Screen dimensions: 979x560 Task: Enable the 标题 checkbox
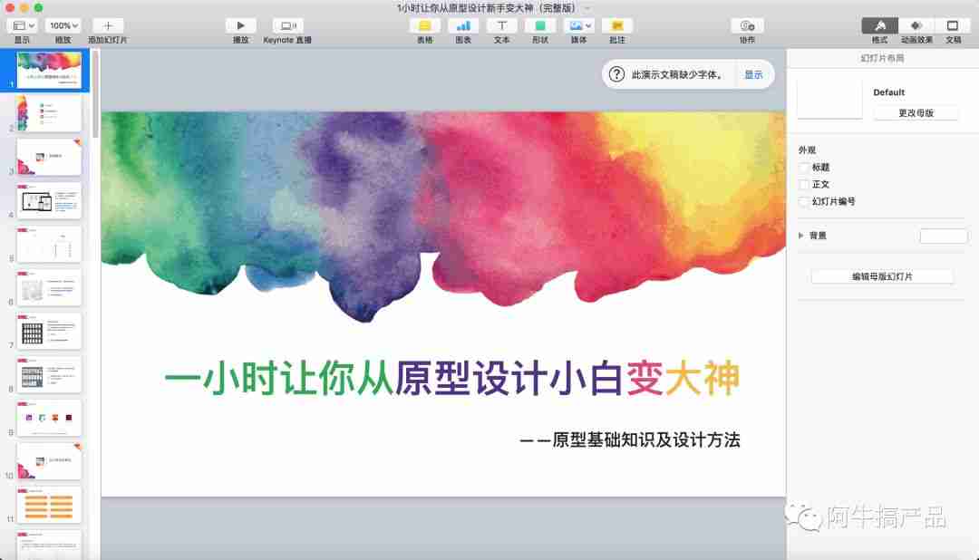tap(803, 167)
